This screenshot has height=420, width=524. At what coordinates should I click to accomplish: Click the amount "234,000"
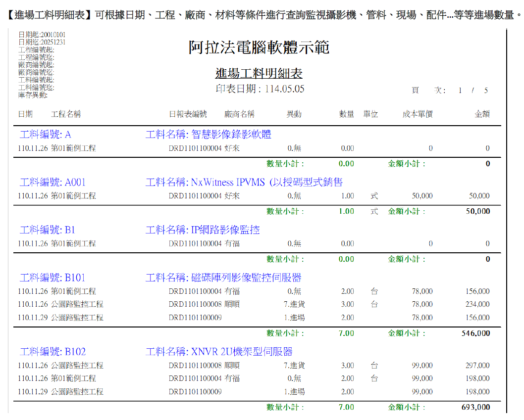(x=477, y=304)
